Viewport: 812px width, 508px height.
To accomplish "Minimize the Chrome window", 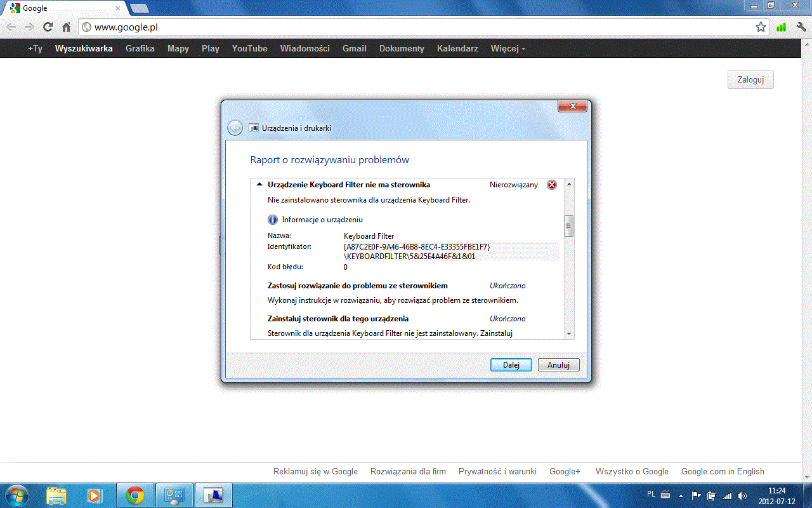I will click(x=755, y=5).
